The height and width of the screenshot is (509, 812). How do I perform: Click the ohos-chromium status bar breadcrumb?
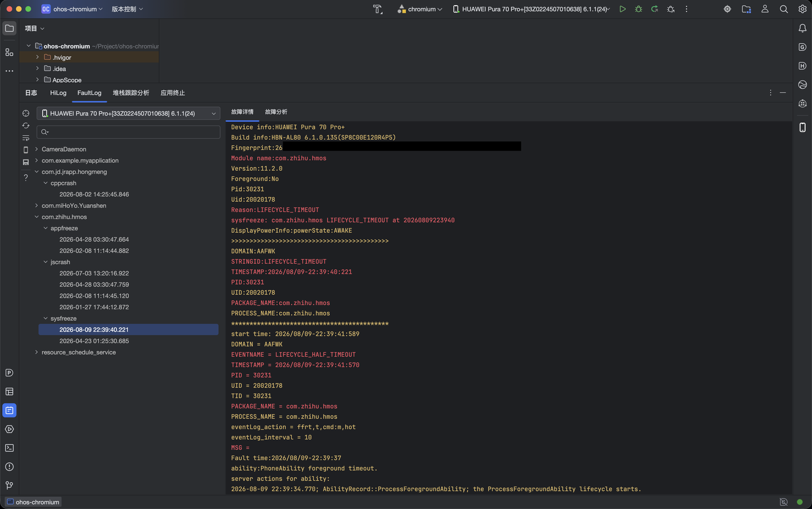[33, 502]
